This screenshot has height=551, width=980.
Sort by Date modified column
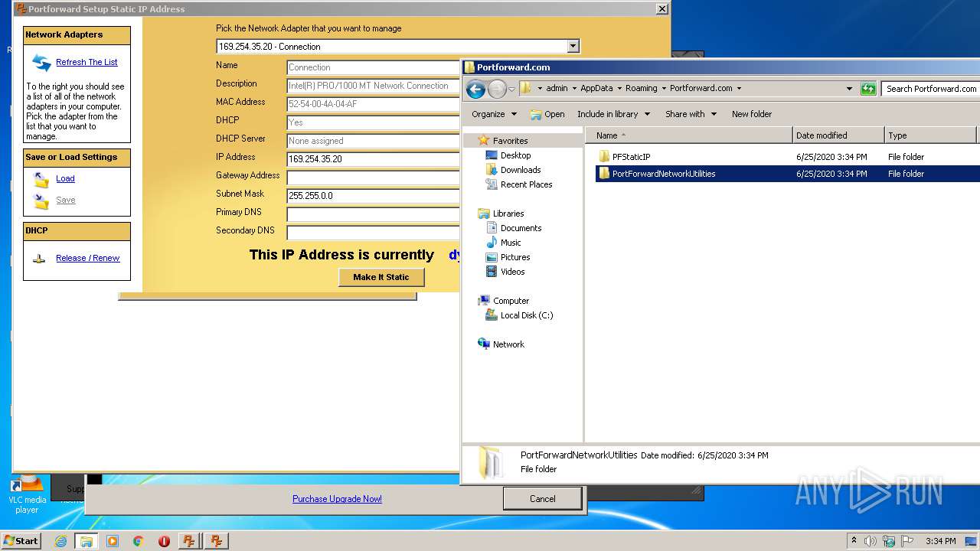(x=838, y=135)
